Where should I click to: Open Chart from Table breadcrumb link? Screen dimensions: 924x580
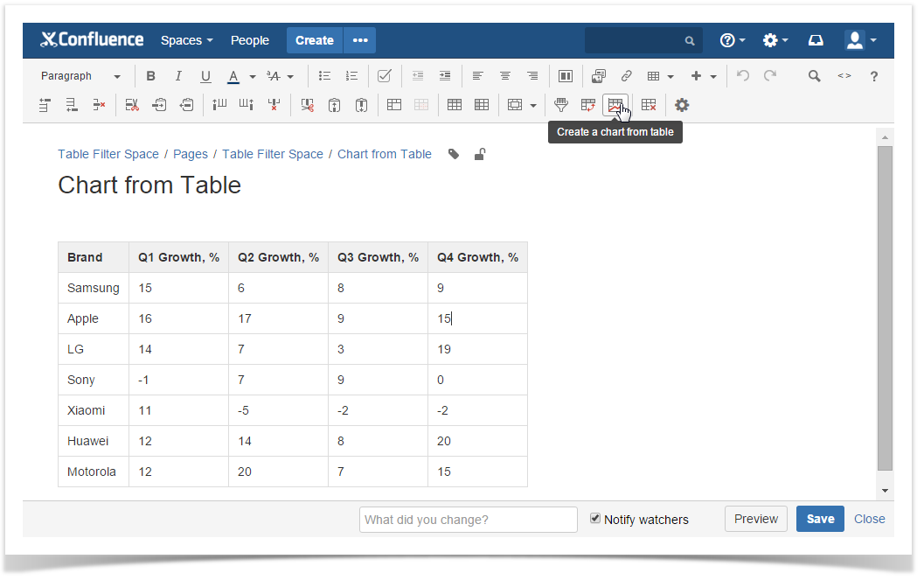coord(385,155)
